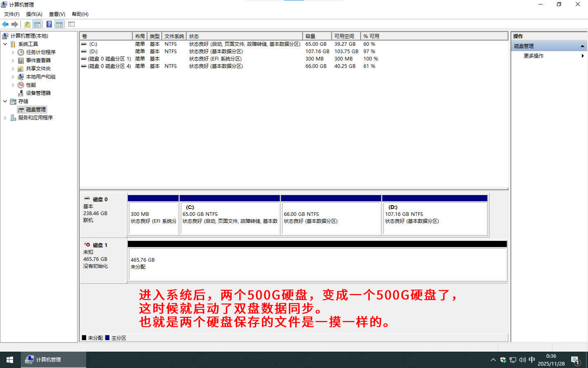Click the volume speaker icon in the tray
588x368 pixels.
(522, 360)
